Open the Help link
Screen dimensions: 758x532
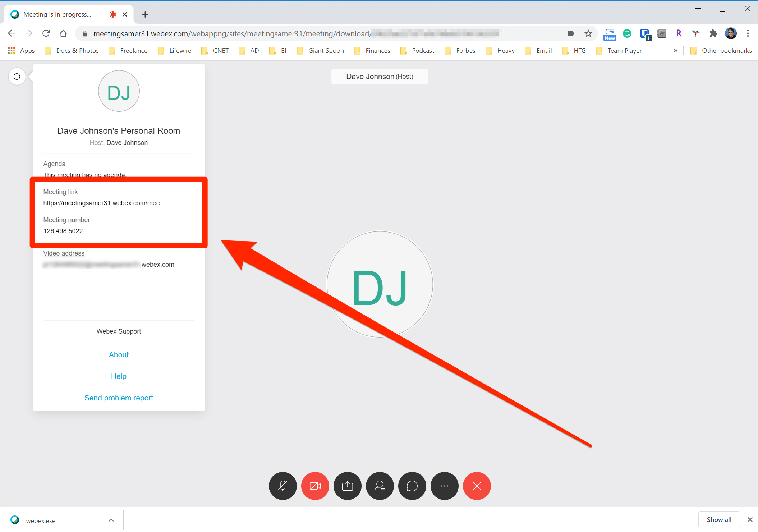pos(119,376)
